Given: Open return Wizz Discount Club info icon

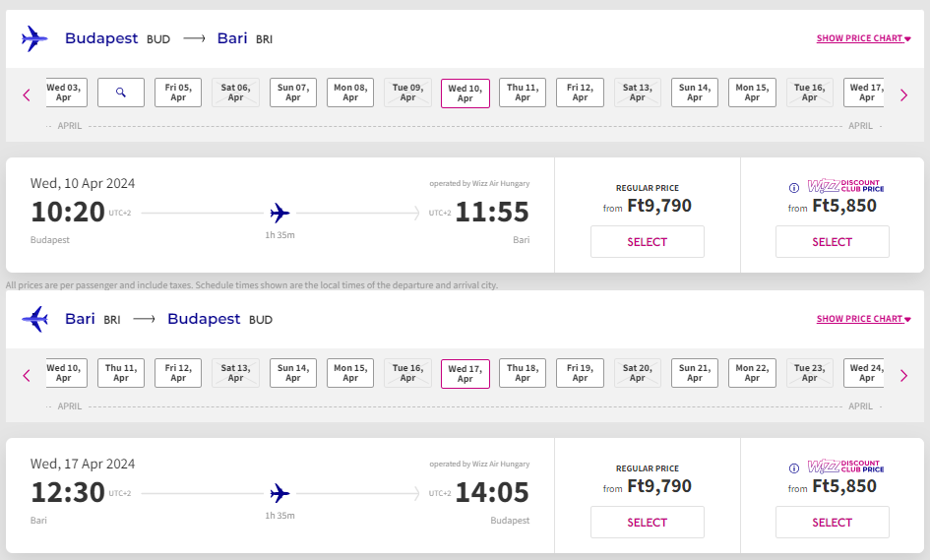Looking at the screenshot, I should tap(794, 468).
